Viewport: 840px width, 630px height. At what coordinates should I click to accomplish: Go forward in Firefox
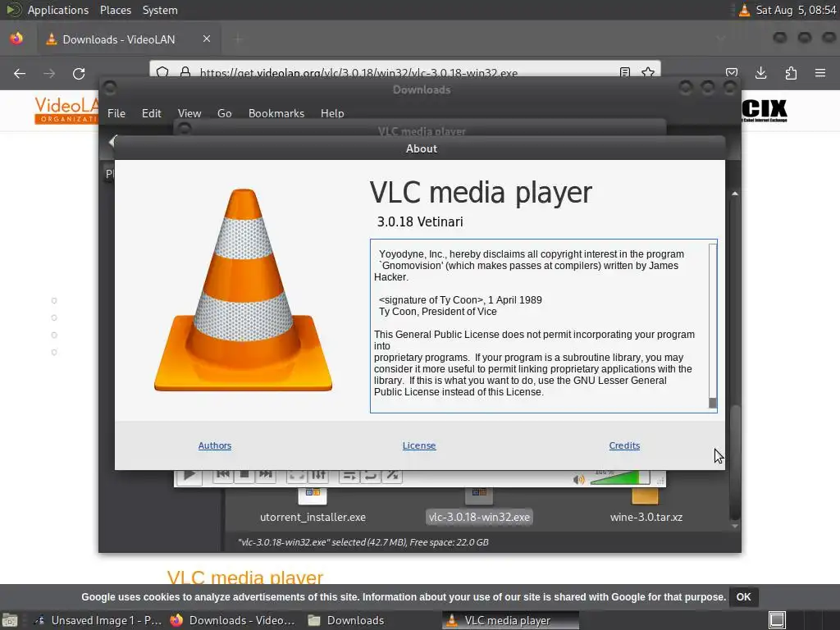coord(49,73)
